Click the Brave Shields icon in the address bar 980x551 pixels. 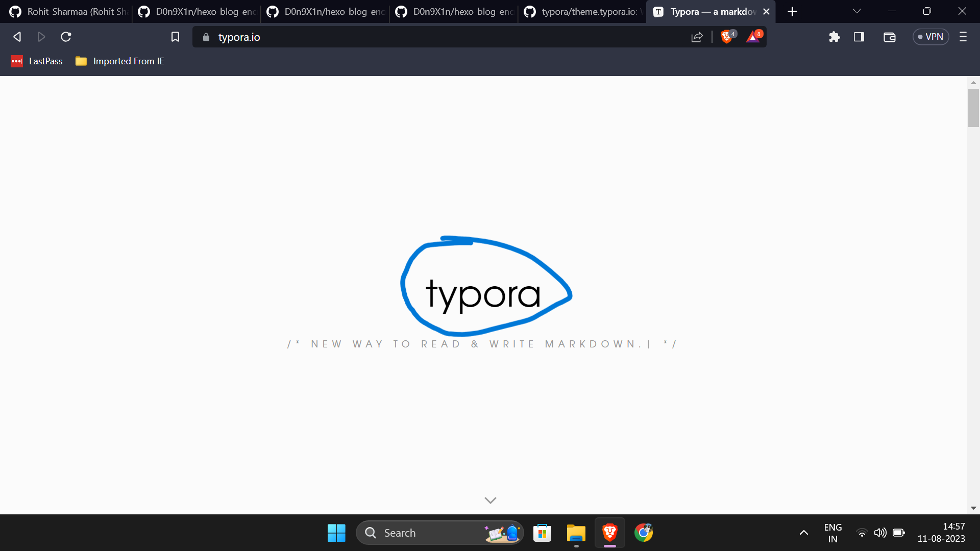coord(726,36)
